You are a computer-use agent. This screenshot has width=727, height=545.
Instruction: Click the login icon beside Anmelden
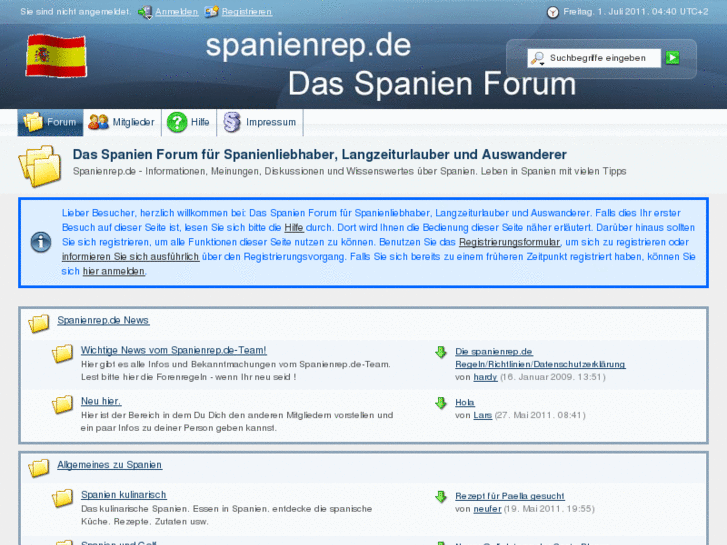[145, 12]
